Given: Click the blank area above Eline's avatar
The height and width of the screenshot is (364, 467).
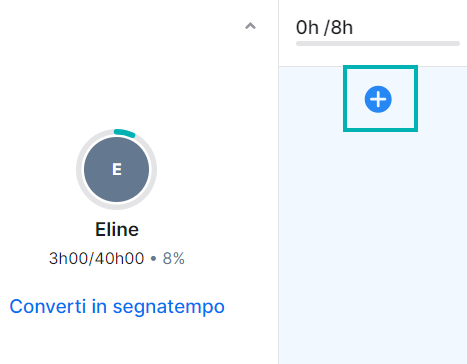Looking at the screenshot, I should (117, 77).
